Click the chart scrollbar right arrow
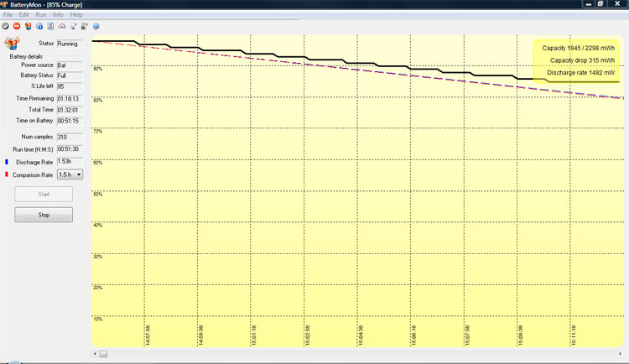 [x=620, y=354]
